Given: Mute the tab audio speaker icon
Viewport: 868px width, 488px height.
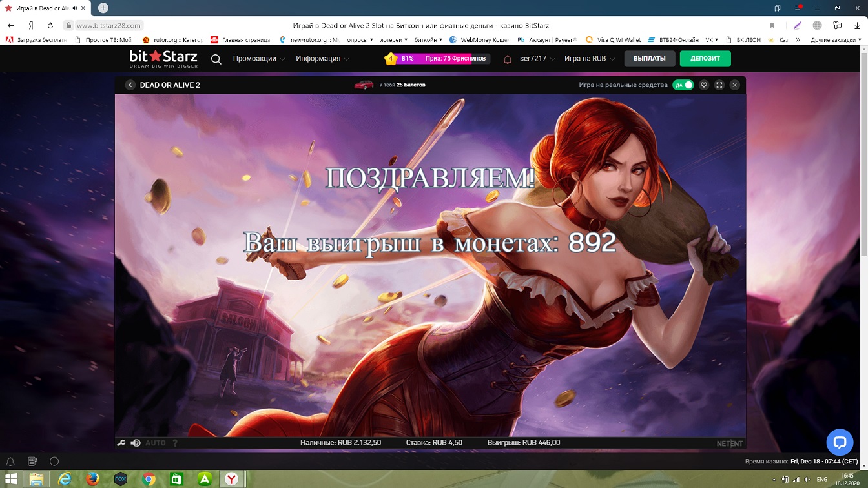Looking at the screenshot, I should (76, 8).
